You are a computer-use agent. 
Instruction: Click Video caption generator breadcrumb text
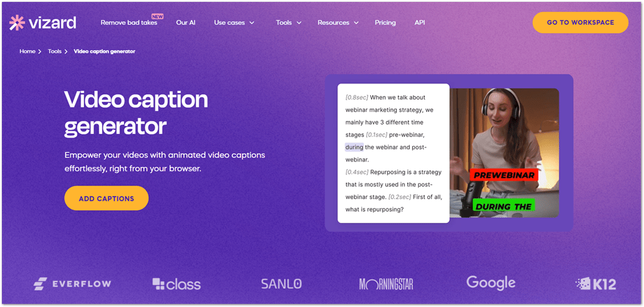coord(105,52)
